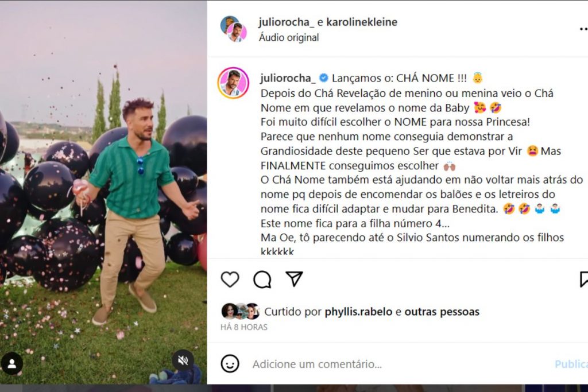The width and height of the screenshot is (588, 392).
Task: Click the Áudio original link
Action: 289,37
